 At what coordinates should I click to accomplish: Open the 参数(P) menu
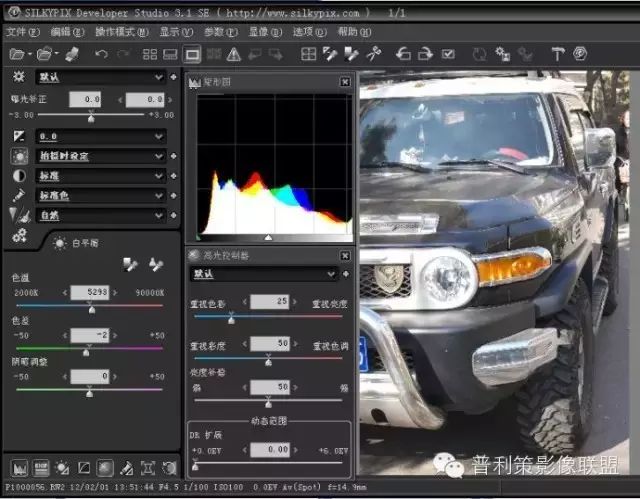point(221,32)
